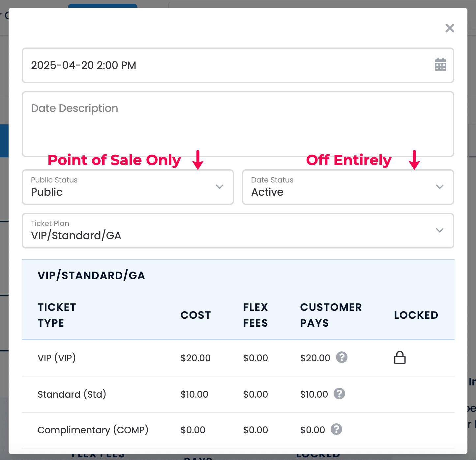The image size is (476, 460).
Task: Click the Ticket Plan chevron arrow
Action: click(x=440, y=230)
